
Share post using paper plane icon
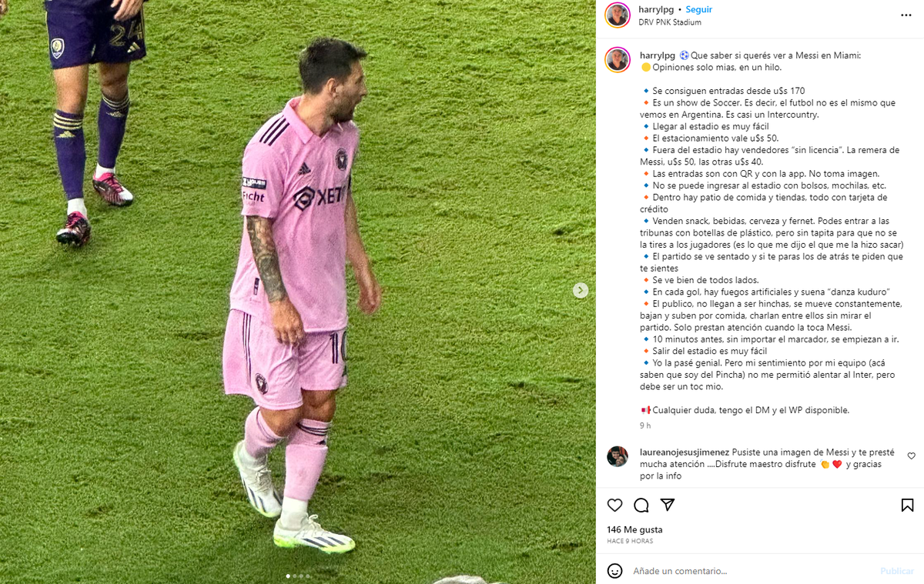(x=668, y=505)
